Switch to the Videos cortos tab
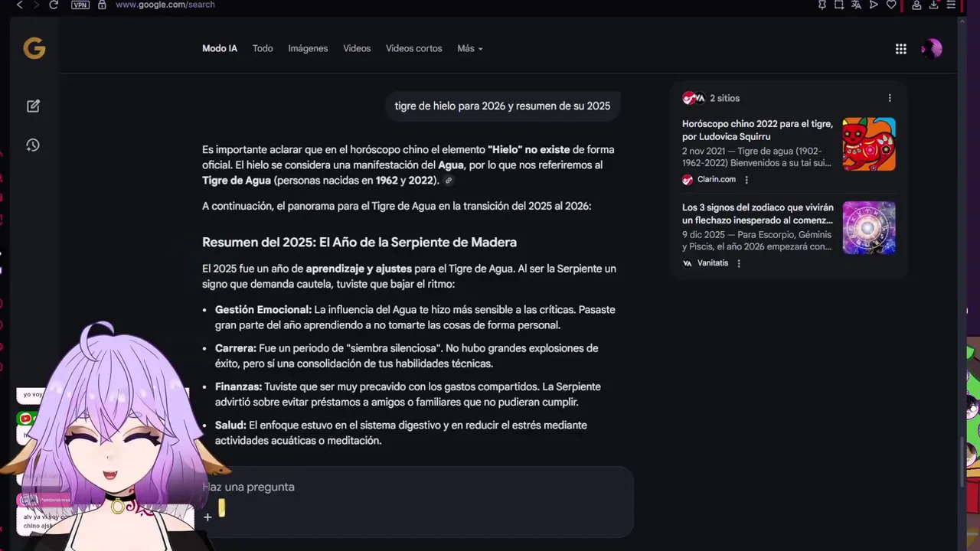Image resolution: width=980 pixels, height=551 pixels. point(413,49)
